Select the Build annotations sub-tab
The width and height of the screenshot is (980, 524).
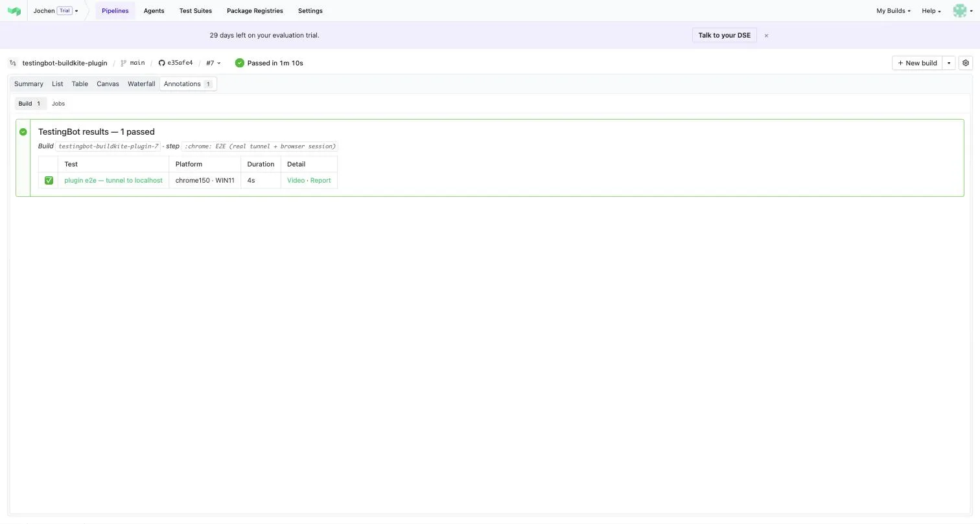pyautogui.click(x=30, y=104)
